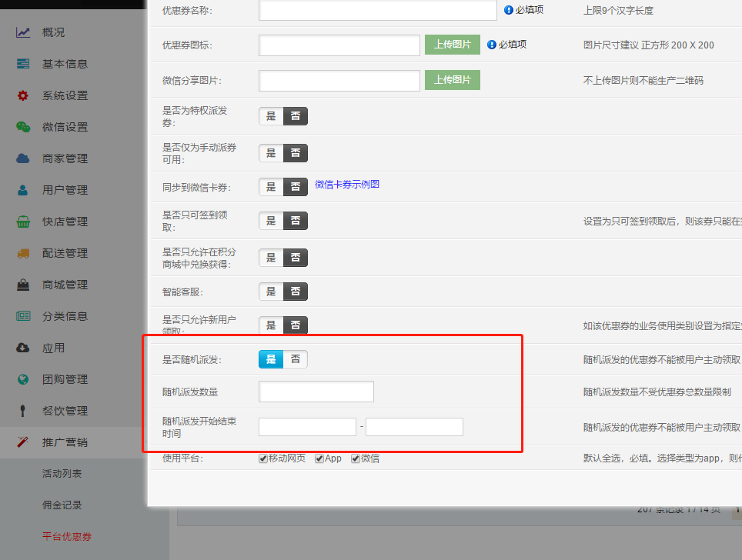Click the 随机派发数量 input field

(316, 392)
